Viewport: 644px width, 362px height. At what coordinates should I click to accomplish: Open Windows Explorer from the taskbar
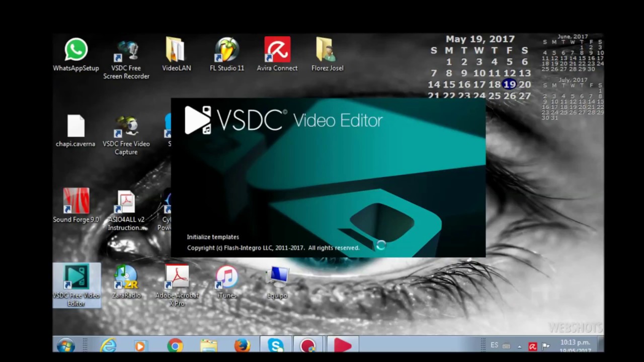click(208, 346)
